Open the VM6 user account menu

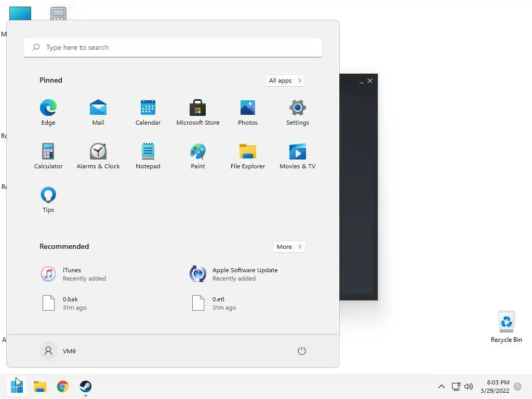coord(58,351)
